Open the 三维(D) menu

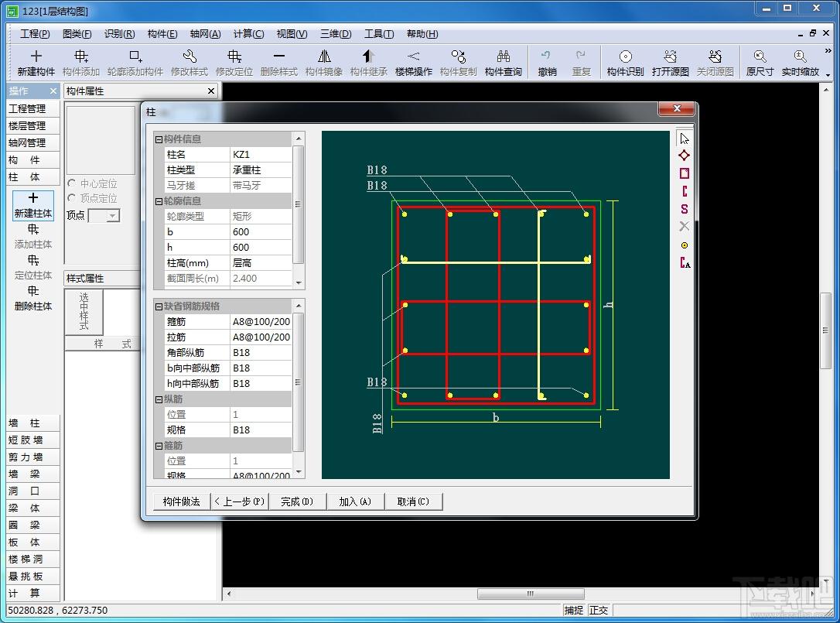coord(336,34)
